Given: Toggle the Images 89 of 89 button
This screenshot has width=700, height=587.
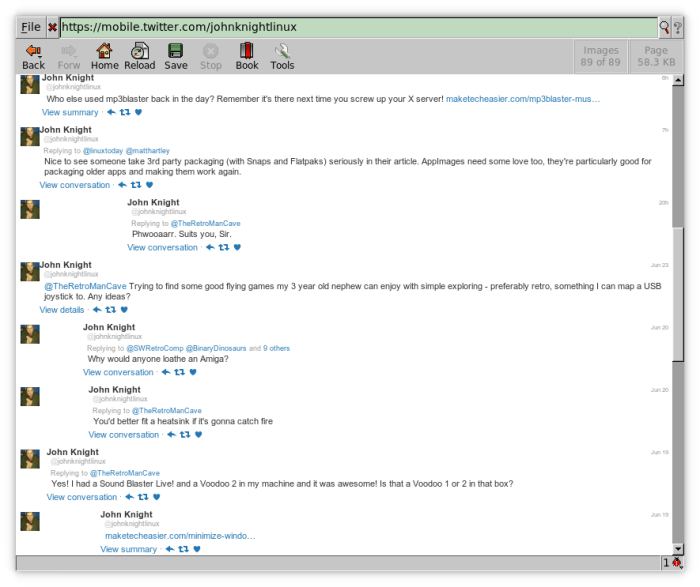Looking at the screenshot, I should [600, 56].
